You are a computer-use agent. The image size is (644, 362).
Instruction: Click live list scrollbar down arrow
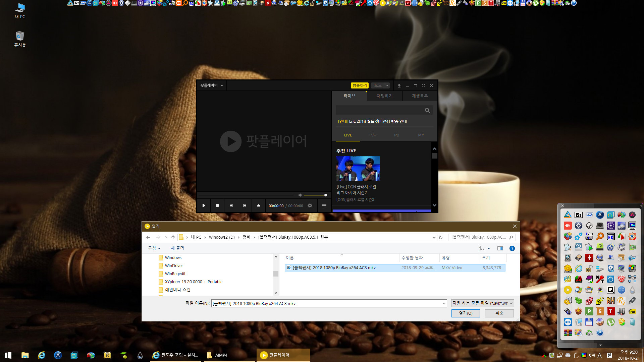(434, 205)
